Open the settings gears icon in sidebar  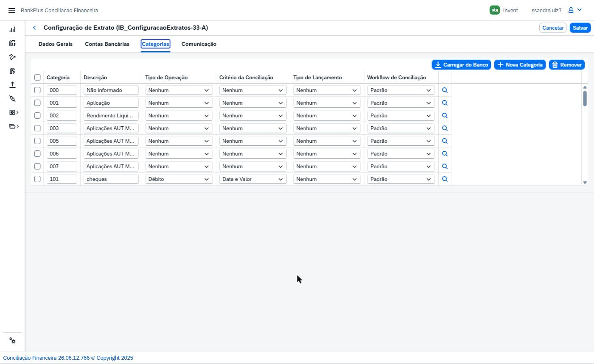[x=12, y=341]
